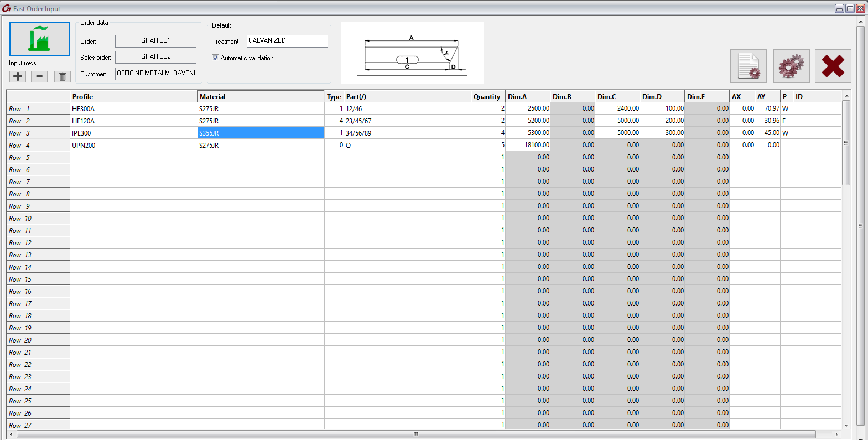Screen dimensions: 868x440
Task: Click the empty Profile cell in Row 5
Action: pyautogui.click(x=133, y=158)
